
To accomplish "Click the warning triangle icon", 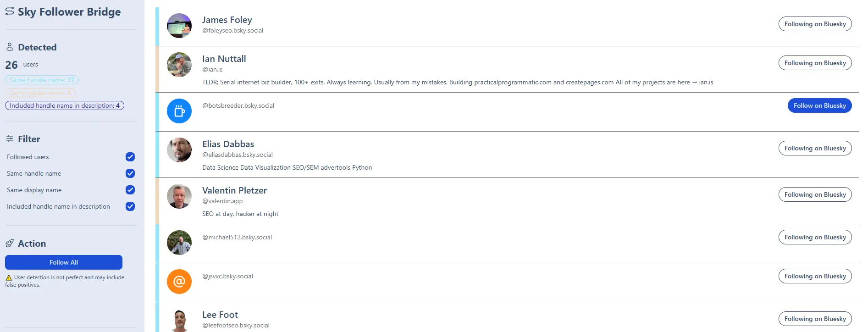I will 9,277.
